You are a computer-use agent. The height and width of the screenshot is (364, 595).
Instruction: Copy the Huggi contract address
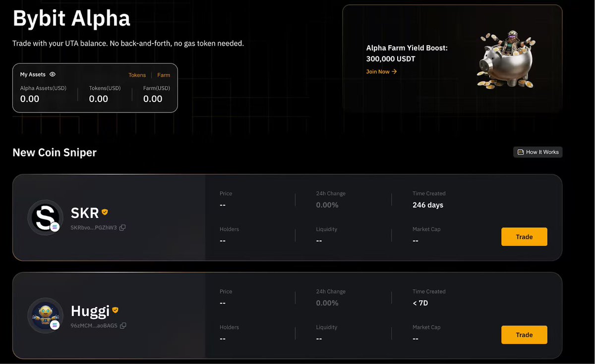[x=123, y=325]
